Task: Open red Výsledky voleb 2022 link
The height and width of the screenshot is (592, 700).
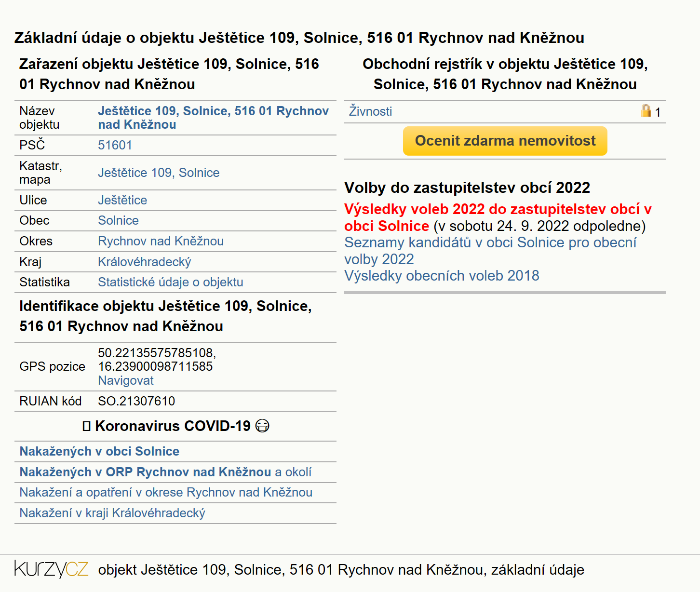Action: 498,217
